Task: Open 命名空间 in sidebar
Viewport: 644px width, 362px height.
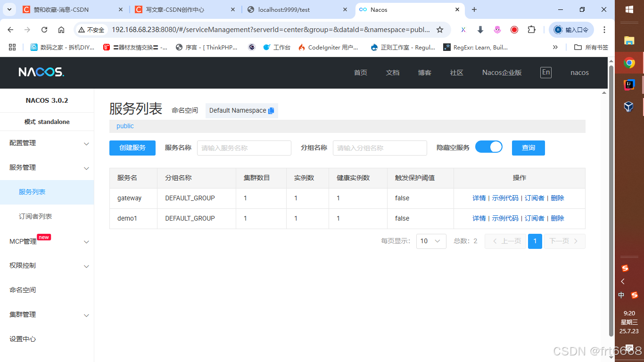Action: 47,290
